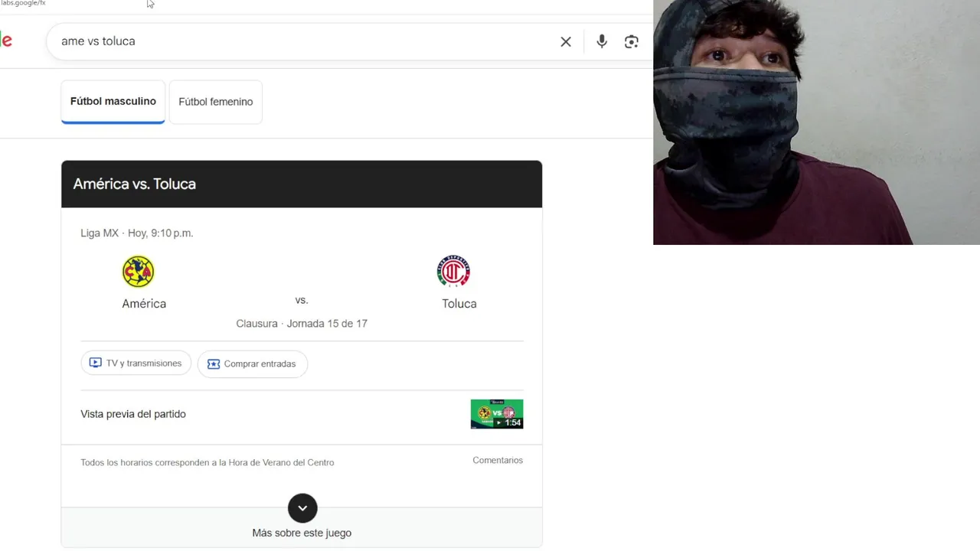Open Vista previa del partido row
The image size is (980, 551).
[302, 414]
